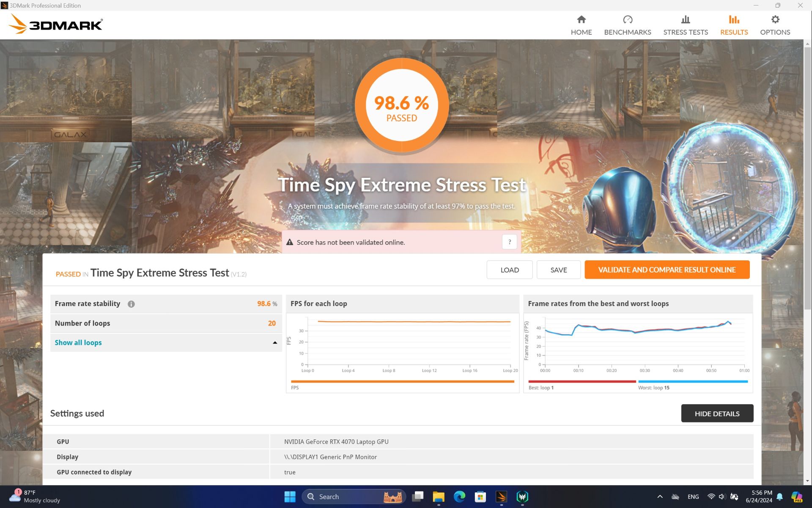Click GPU connected to display row label
812x508 pixels.
pos(94,472)
